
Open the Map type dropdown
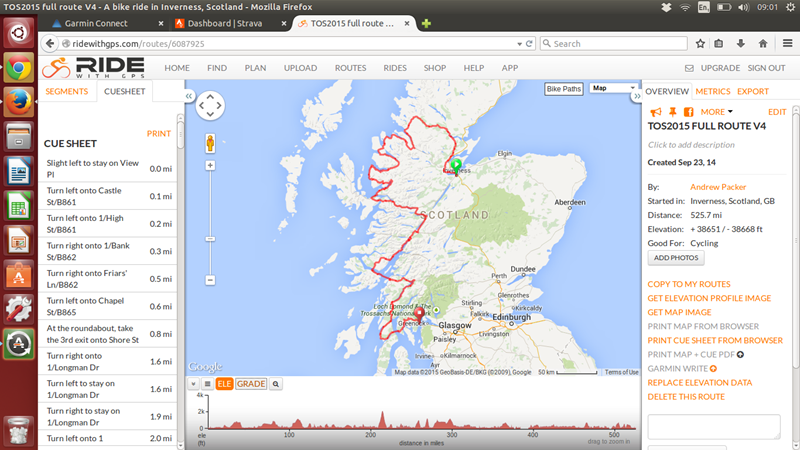613,88
